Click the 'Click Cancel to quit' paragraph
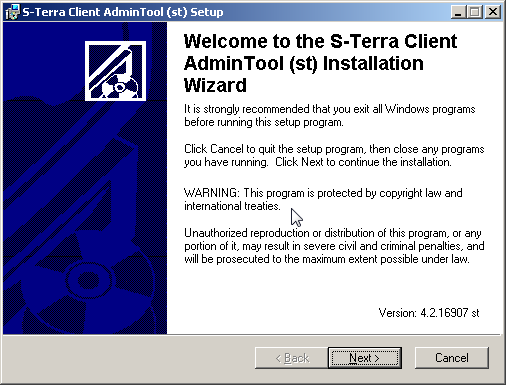506x385 pixels. tap(334, 155)
